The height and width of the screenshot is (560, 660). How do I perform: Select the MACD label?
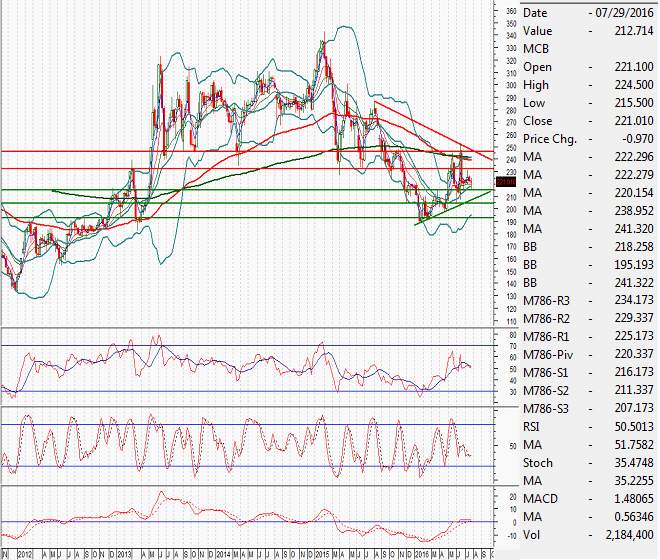540,499
